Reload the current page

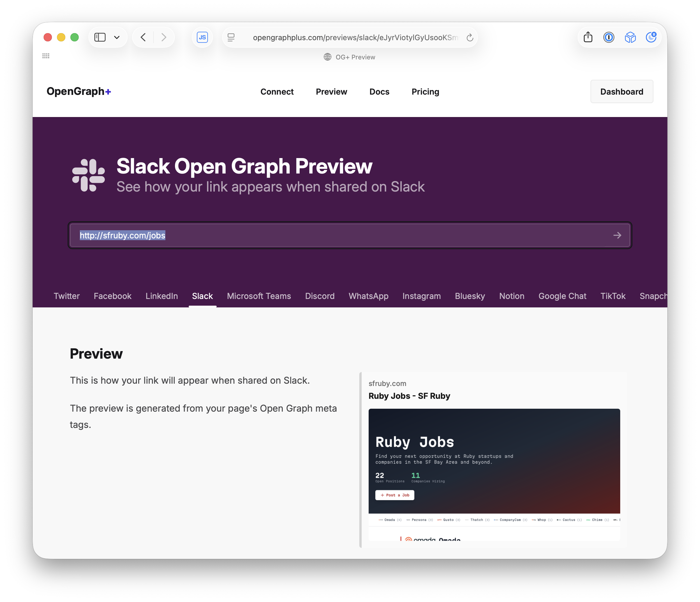tap(470, 38)
